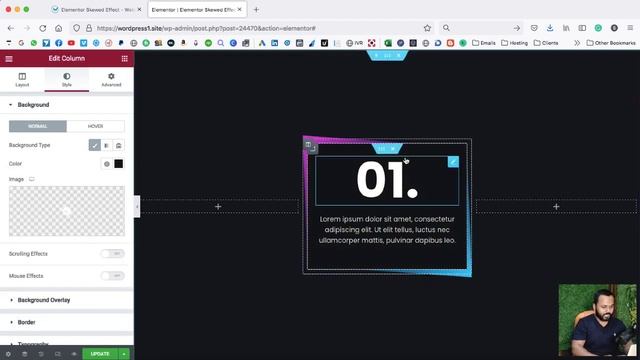Bookmark this page with the star
The width and height of the screenshot is (640, 360).
tap(427, 28)
